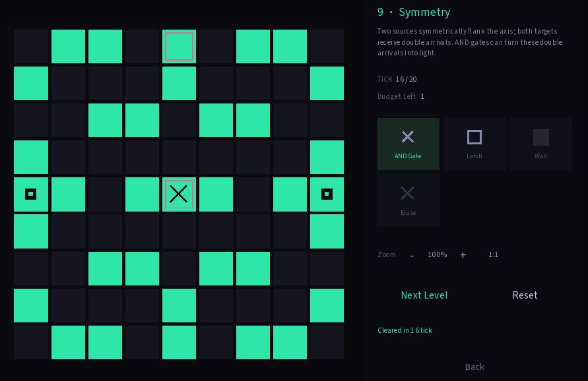Reset zoom using the 1:1 button
This screenshot has width=588, height=381.
click(x=493, y=254)
